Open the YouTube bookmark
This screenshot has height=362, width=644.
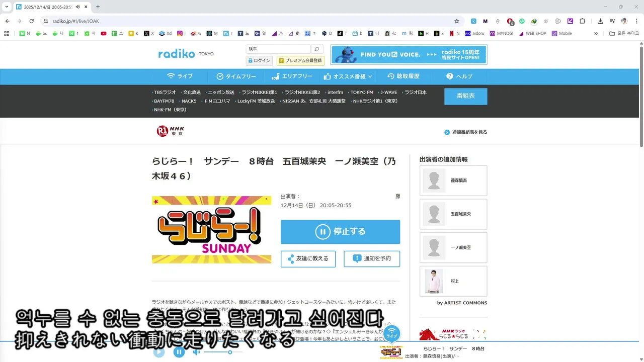point(104,34)
